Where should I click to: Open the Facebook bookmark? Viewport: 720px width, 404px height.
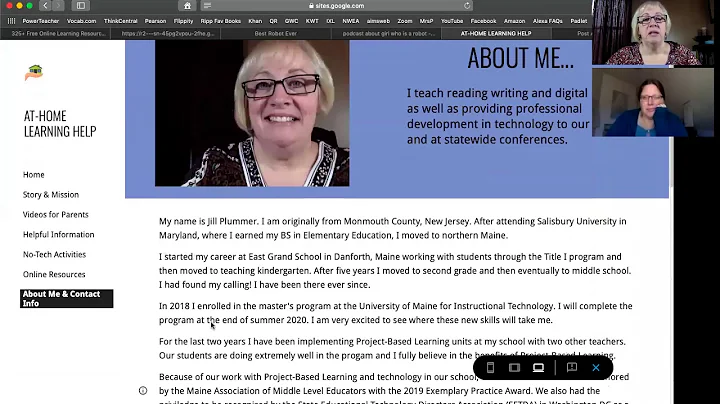(483, 21)
